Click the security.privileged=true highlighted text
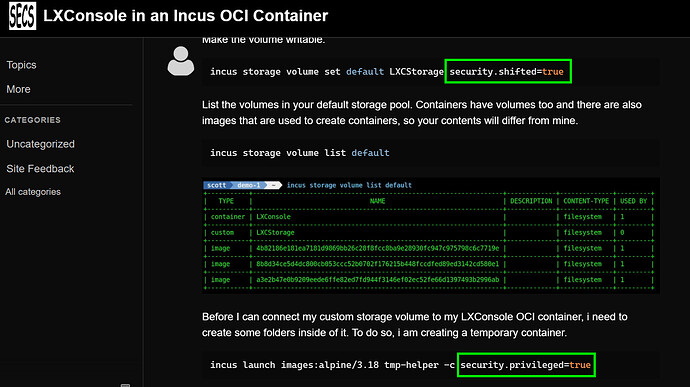 coord(526,365)
